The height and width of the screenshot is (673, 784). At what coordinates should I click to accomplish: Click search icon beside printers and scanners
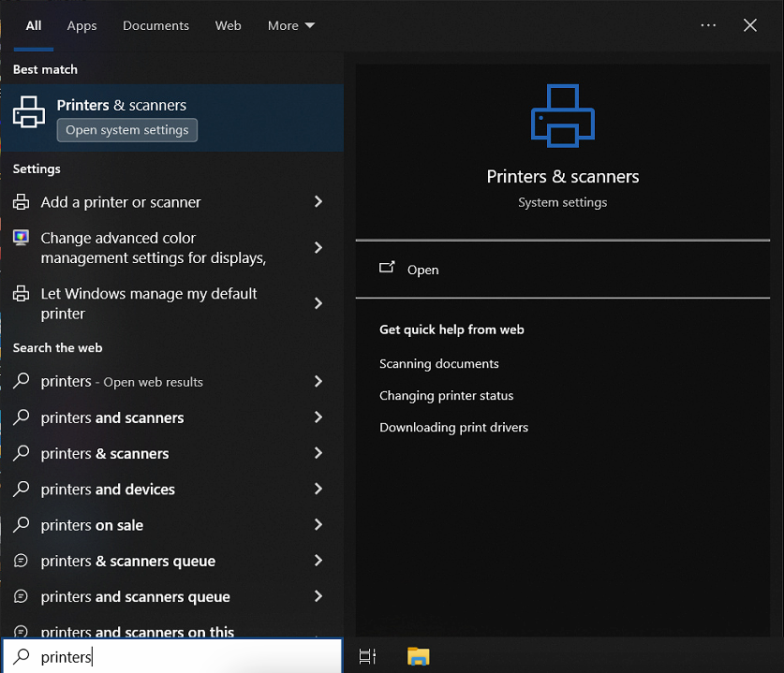coord(21,417)
